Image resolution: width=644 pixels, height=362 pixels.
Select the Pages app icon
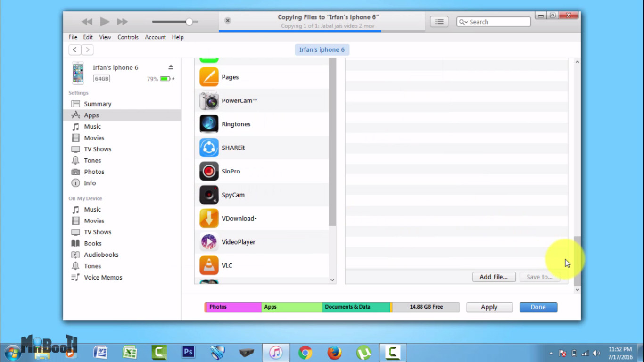coord(209,77)
